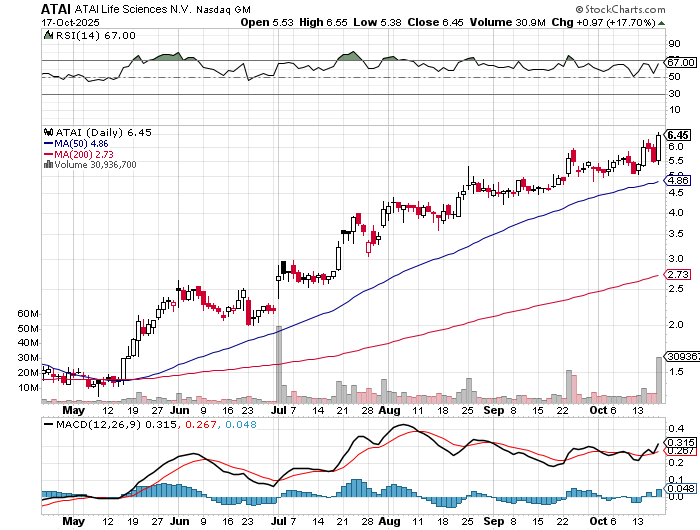Click the MACD signal value 0.267 in legend
The width and height of the screenshot is (700, 530).
click(201, 424)
